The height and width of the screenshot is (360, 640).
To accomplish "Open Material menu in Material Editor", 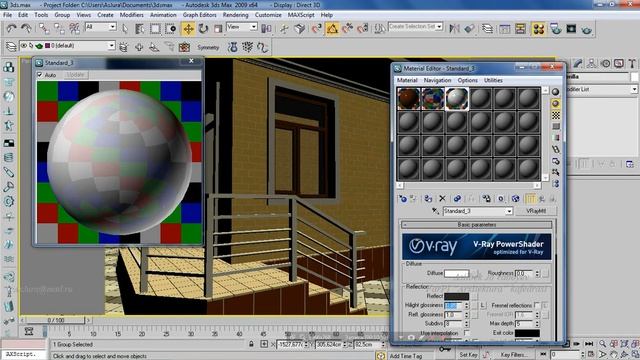I will [x=407, y=80].
